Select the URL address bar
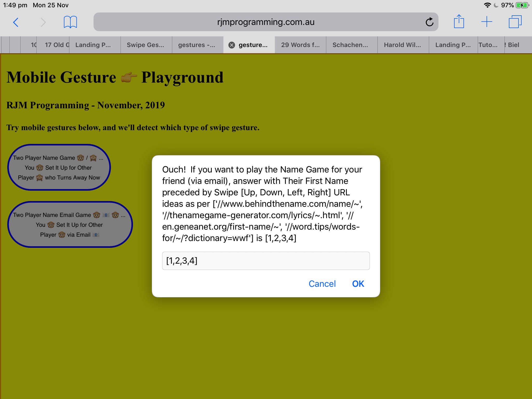This screenshot has height=399, width=532. point(265,22)
